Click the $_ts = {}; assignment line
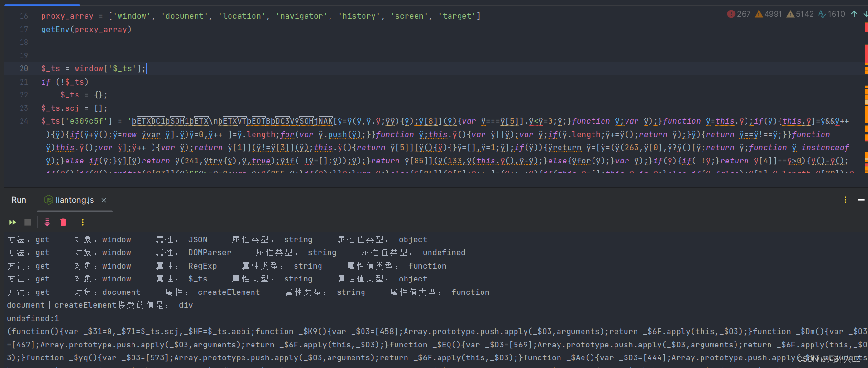Viewport: 868px width, 368px height. pyautogui.click(x=84, y=95)
